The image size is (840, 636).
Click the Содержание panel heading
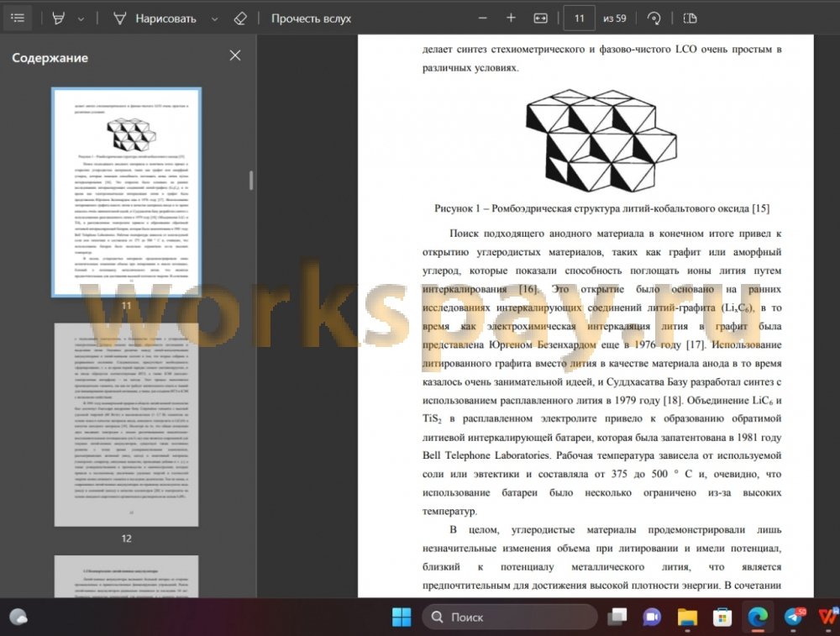coord(50,58)
